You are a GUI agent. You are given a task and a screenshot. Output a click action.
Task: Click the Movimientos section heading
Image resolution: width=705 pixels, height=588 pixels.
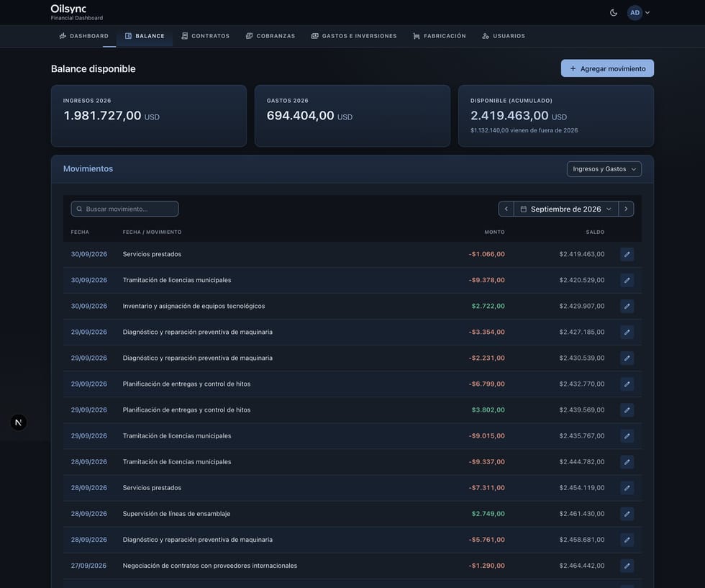(x=88, y=168)
